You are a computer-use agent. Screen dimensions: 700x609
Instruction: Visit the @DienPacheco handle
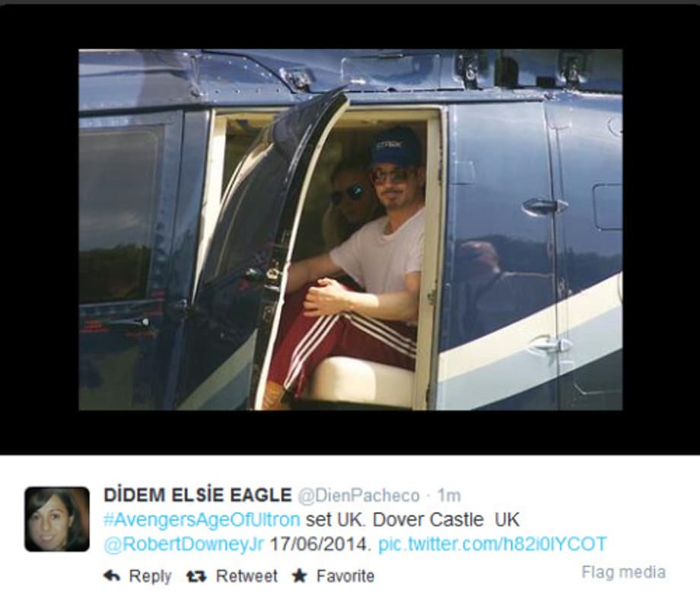coord(358,496)
